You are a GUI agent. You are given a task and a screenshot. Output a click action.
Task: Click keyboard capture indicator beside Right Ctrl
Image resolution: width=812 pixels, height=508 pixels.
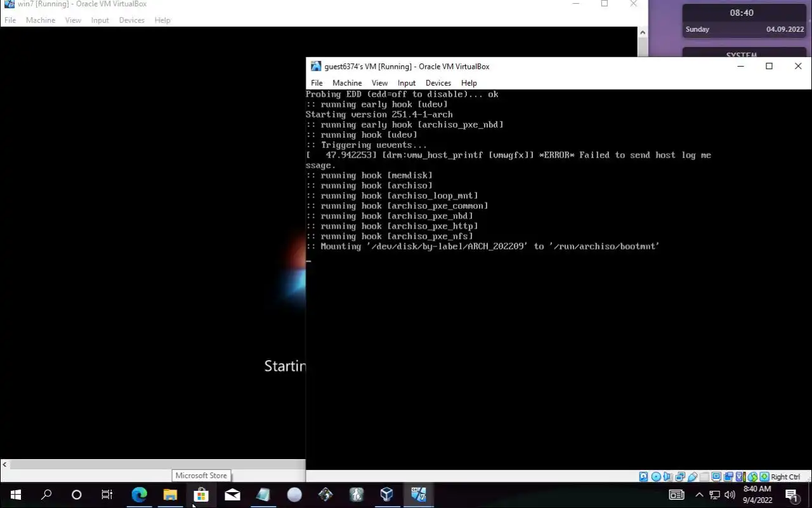click(x=764, y=476)
